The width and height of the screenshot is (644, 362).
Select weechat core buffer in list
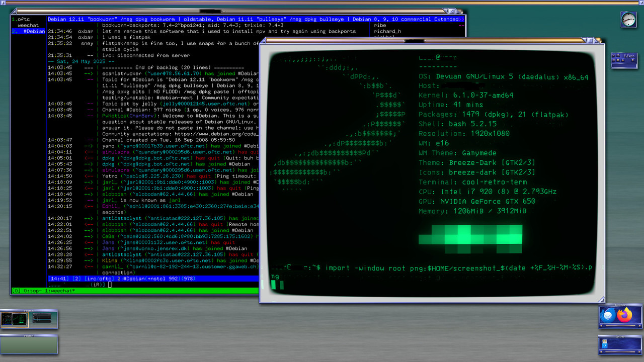pos(28,25)
